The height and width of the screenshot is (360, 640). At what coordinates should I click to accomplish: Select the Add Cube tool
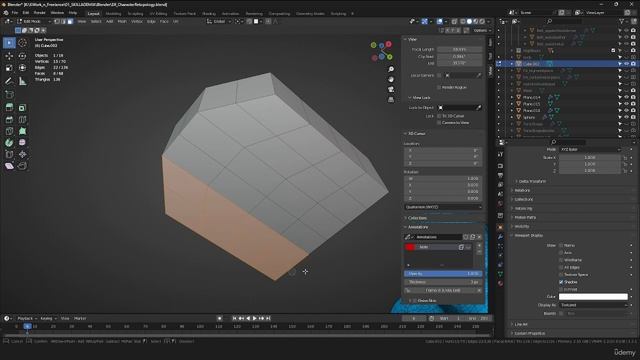point(9,94)
